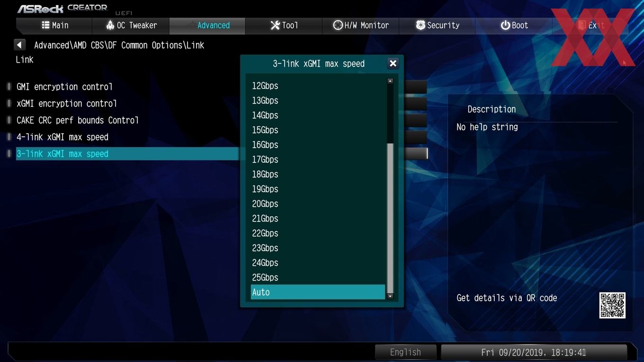Screen dimensions: 644x362
Task: Select 22Gbps max speed
Action: [x=318, y=233]
